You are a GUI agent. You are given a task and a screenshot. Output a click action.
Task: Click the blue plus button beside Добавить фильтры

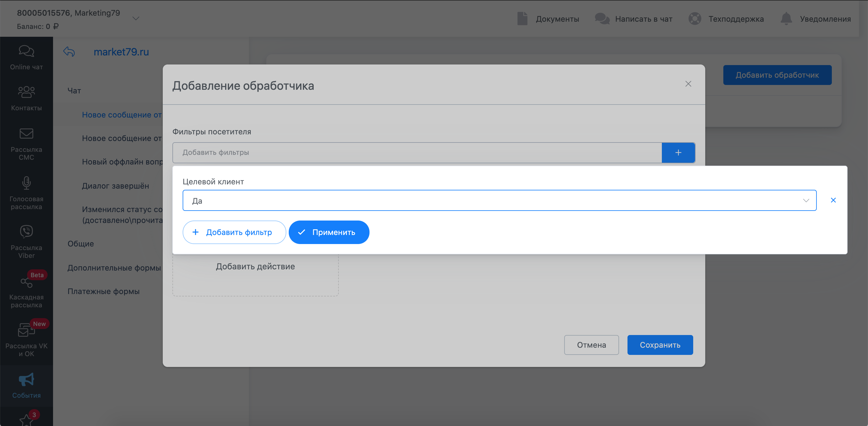tap(678, 152)
